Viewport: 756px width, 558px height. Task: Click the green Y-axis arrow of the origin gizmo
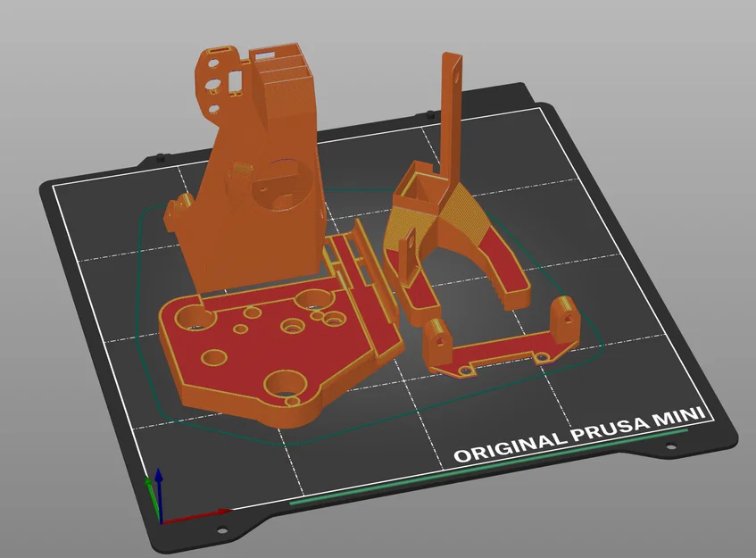150,489
